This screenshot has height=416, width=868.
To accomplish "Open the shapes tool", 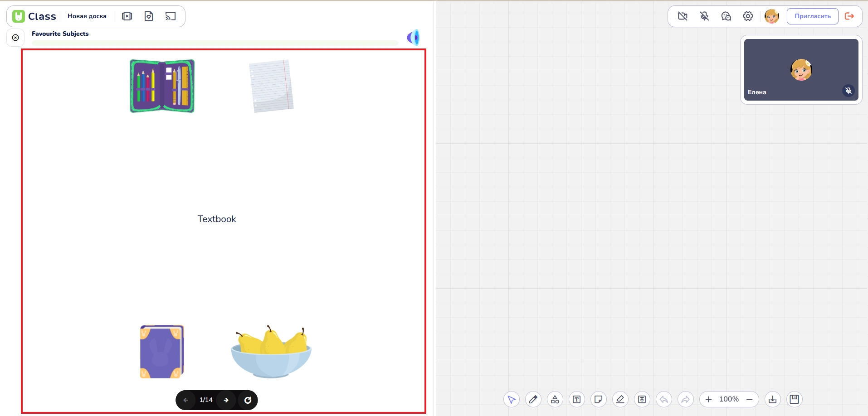I will point(555,399).
